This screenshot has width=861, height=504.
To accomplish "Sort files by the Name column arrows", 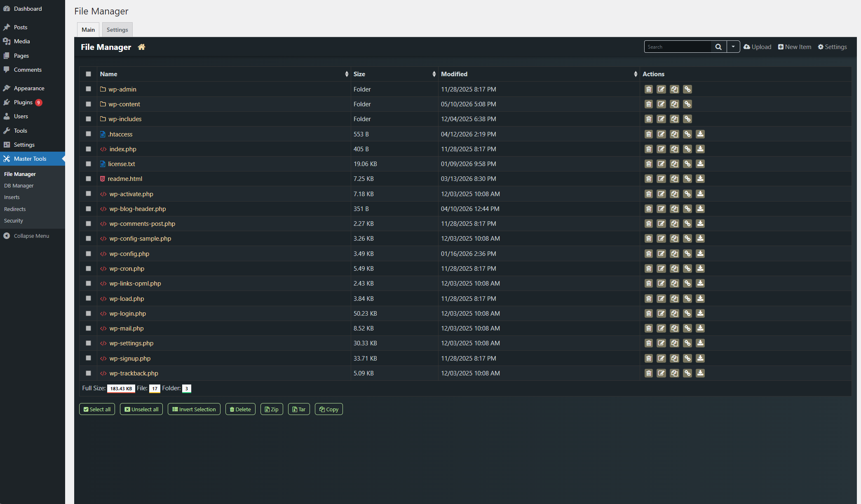I will click(x=347, y=74).
